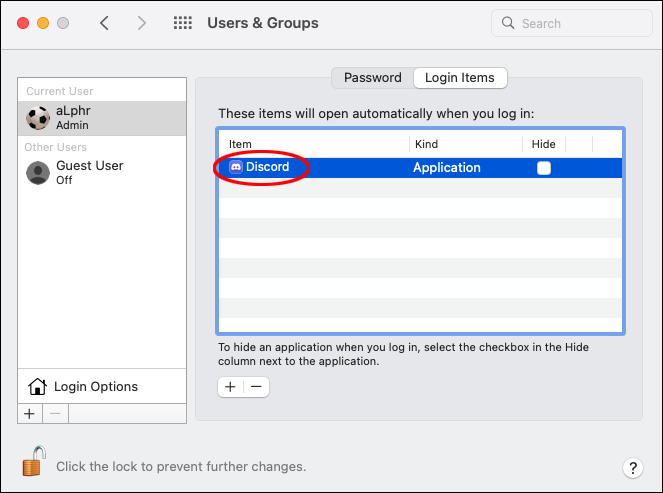Click the Guest User silhouette avatar
663x493 pixels.
[x=39, y=172]
